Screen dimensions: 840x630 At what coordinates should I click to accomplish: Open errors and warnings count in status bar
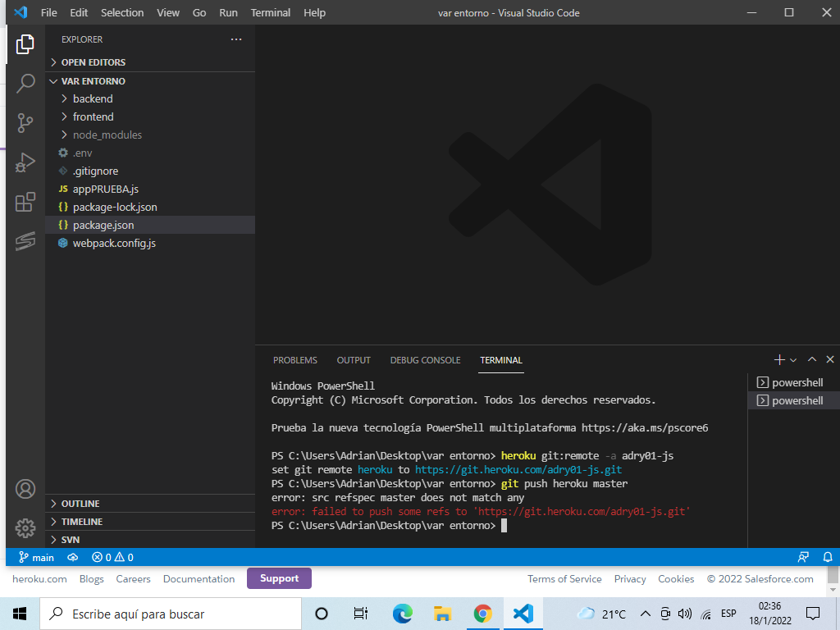112,558
